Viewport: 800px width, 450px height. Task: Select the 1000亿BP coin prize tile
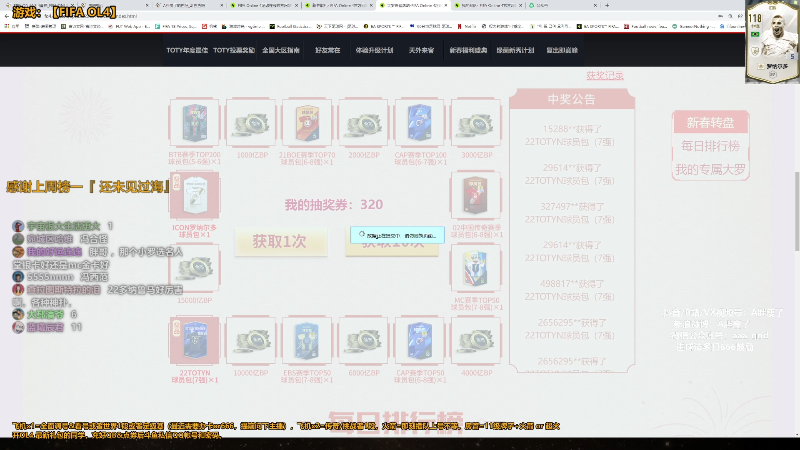click(x=251, y=123)
